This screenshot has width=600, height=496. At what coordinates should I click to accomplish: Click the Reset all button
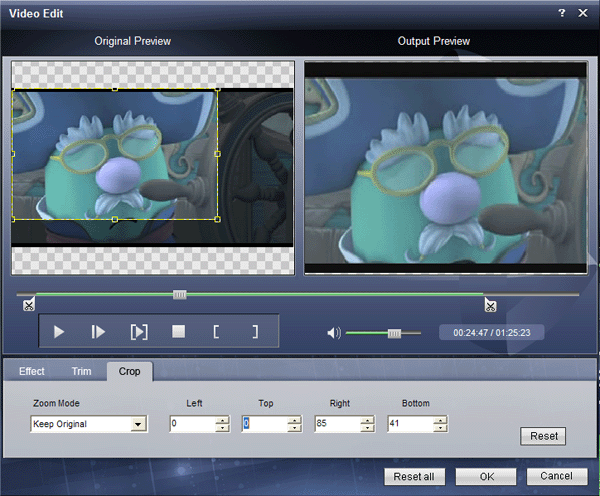pyautogui.click(x=414, y=476)
